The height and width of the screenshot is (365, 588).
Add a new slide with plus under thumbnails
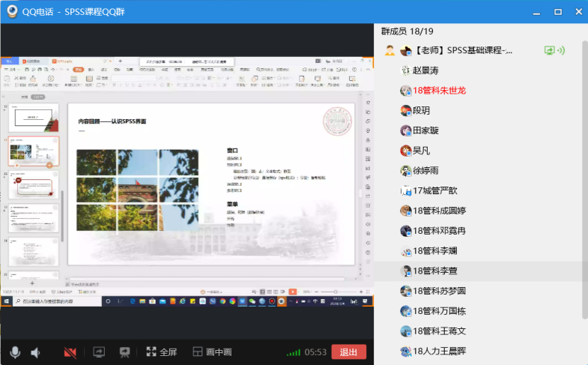click(32, 283)
